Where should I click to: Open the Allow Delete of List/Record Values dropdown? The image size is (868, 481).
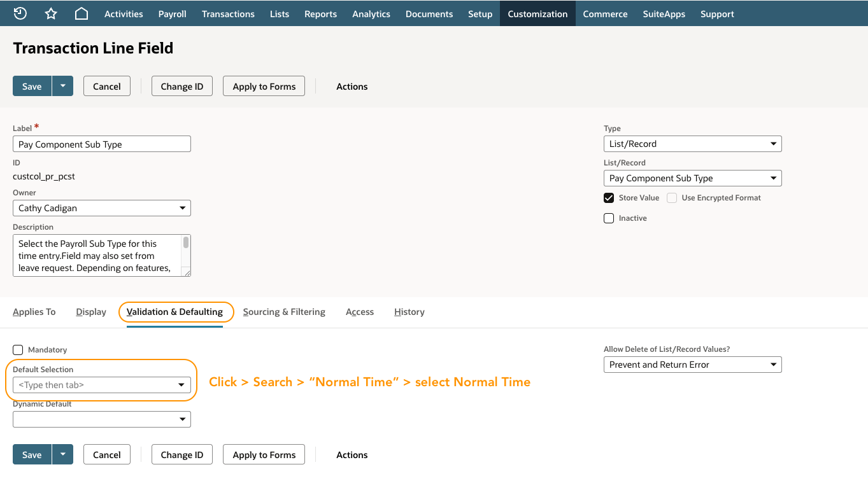tap(693, 365)
